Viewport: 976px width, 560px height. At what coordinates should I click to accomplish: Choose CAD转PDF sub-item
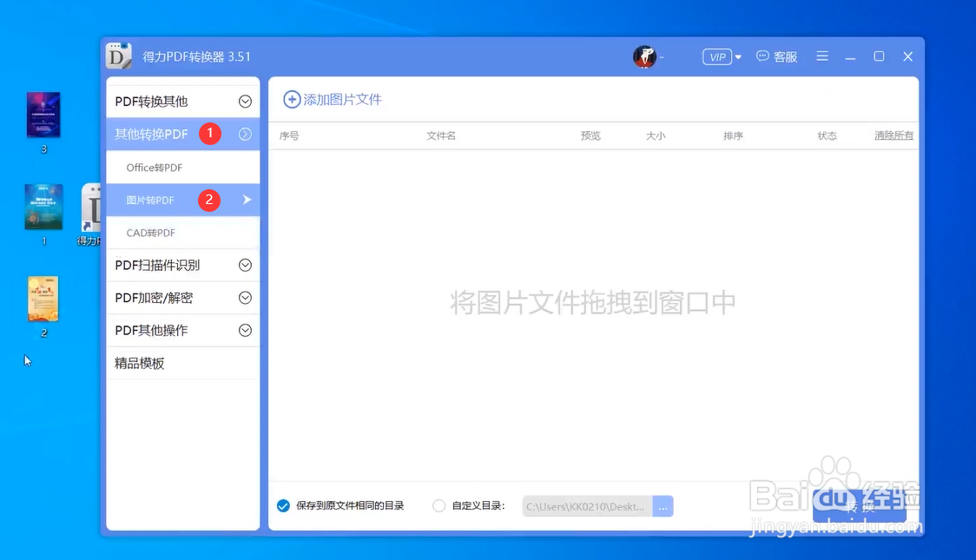[183, 233]
